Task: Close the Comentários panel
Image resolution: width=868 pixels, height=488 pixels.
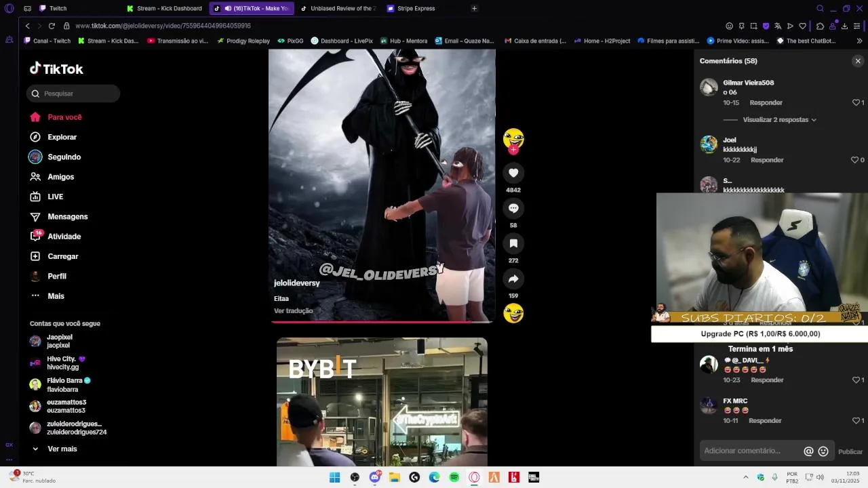Action: click(858, 61)
